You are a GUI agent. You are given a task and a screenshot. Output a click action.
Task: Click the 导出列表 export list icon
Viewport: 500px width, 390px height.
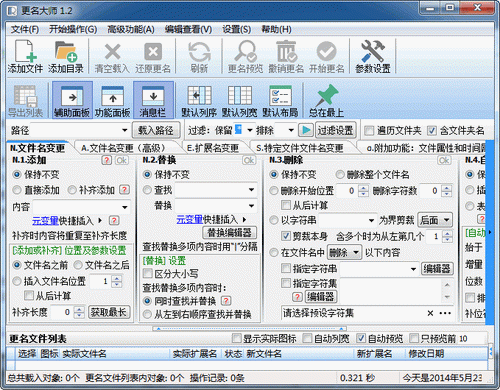[x=25, y=101]
